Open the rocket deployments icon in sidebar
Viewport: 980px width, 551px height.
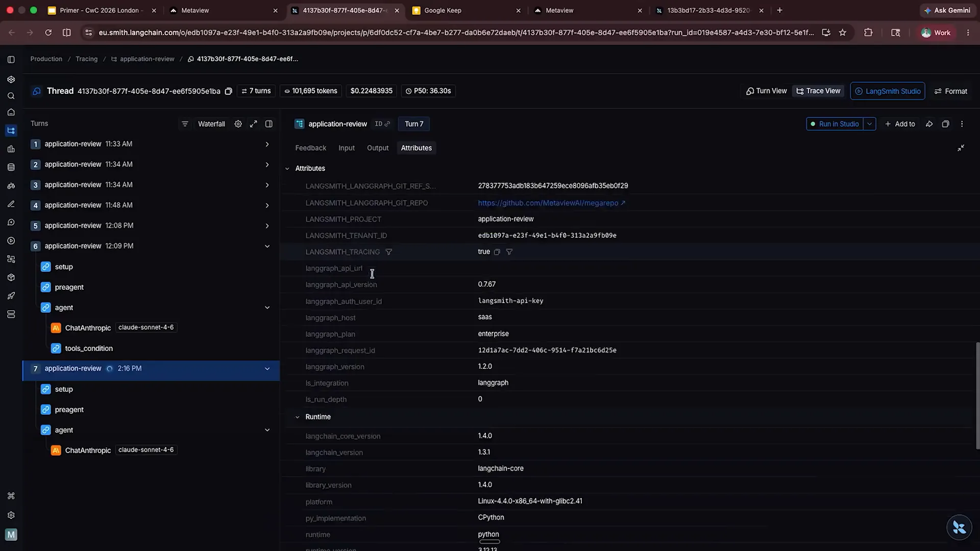coord(11,296)
